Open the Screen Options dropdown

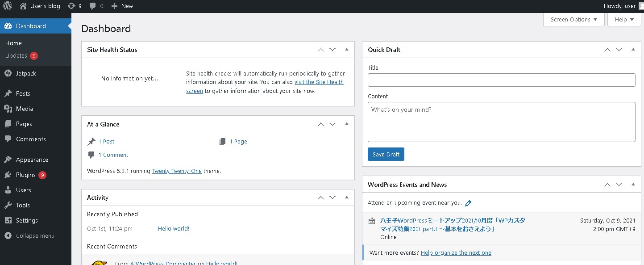[x=573, y=19]
